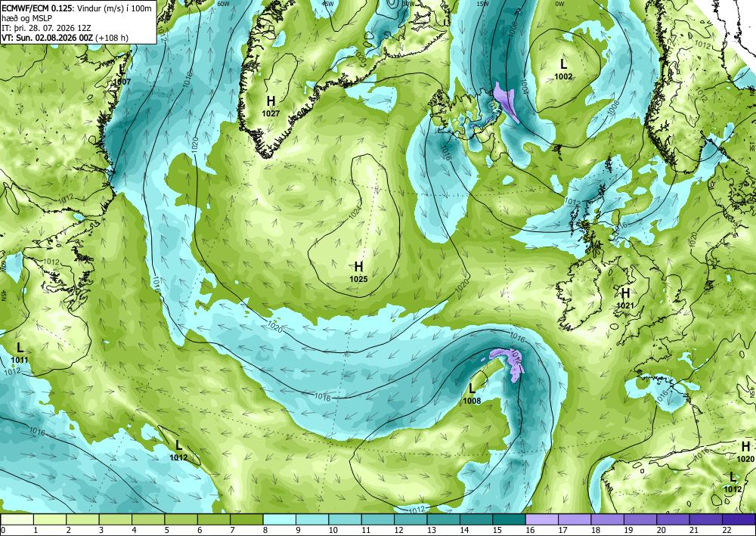Click the 'VT: Sun. 02.08.2026 00Z (+108 h)' line
The height and width of the screenshot is (536, 756).
pos(65,38)
